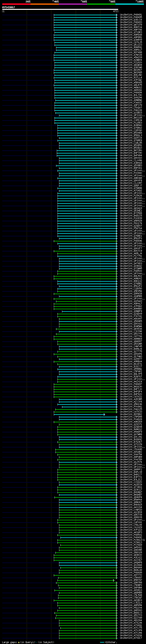Click the red ~20% identity legend segment

click(16, 4)
